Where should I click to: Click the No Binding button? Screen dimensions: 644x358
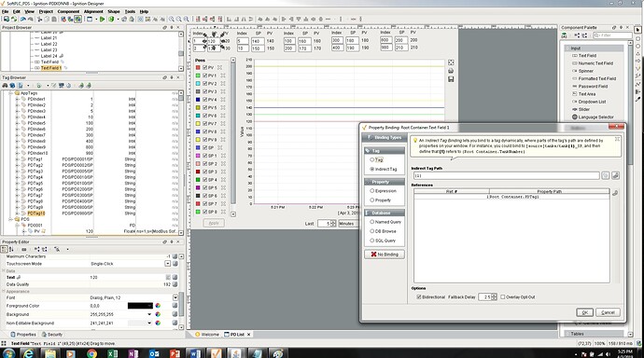click(385, 255)
